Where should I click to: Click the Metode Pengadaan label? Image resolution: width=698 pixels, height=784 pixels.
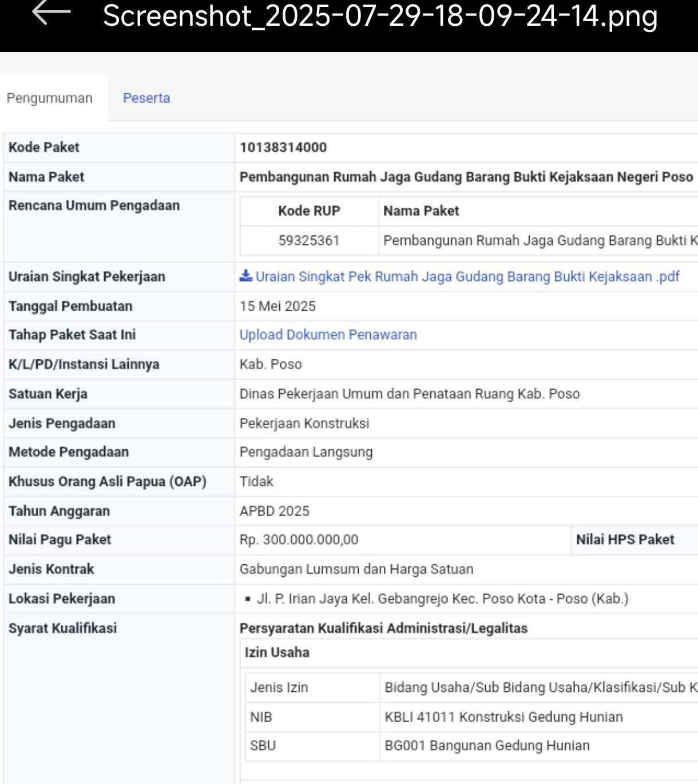click(x=69, y=452)
